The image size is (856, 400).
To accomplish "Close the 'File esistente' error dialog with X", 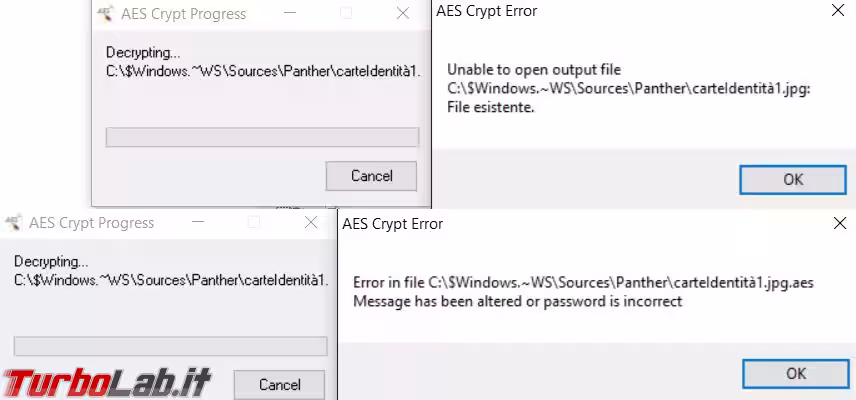I will coord(837,11).
